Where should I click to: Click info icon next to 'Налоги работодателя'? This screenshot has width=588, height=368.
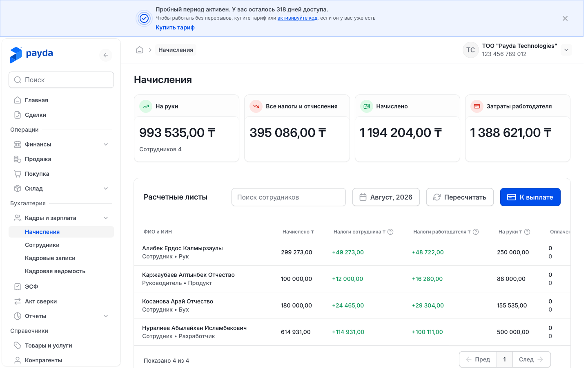pos(476,232)
